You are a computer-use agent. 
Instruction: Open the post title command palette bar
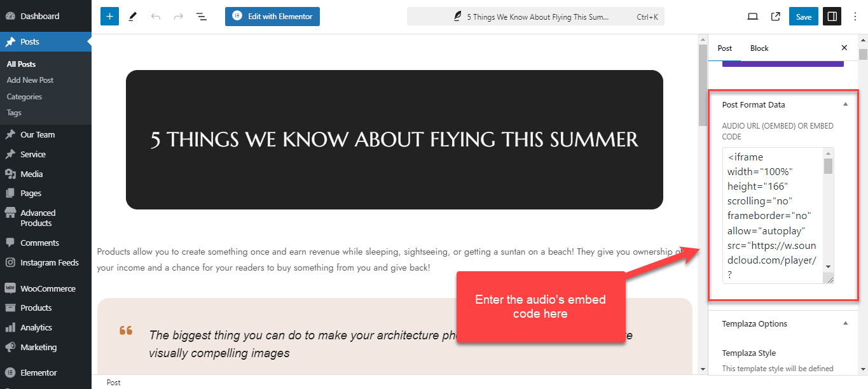(535, 17)
